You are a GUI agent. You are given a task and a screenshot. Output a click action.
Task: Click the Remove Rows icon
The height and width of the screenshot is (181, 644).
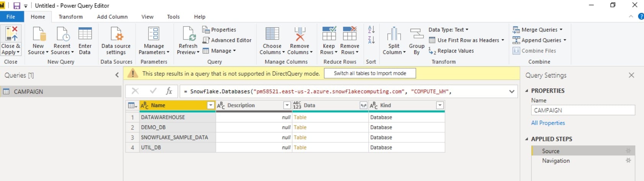coord(350,34)
